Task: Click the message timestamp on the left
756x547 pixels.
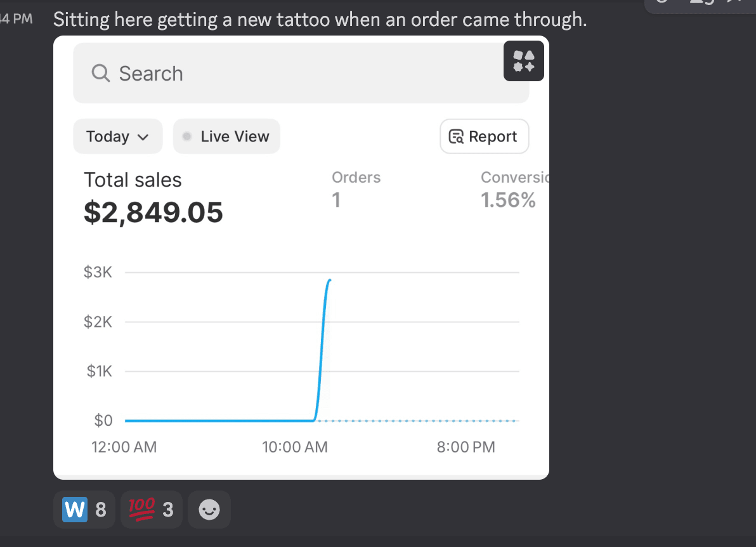Action: pos(16,19)
